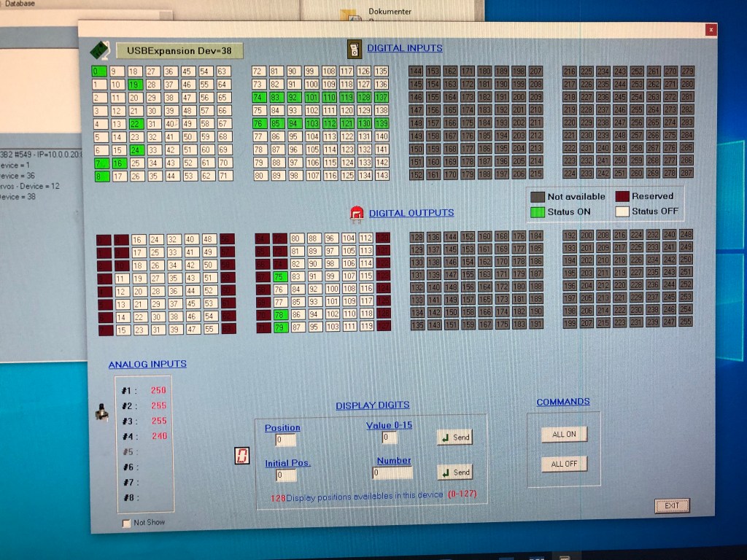Click the red LED icon beside Digital Outputs
The width and height of the screenshot is (747, 560).
point(357,213)
